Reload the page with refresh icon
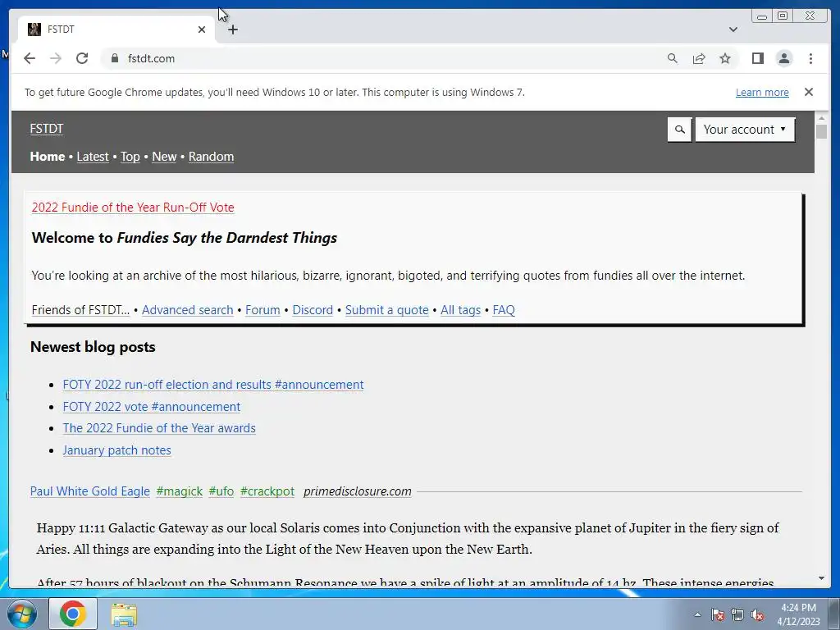Image resolution: width=840 pixels, height=630 pixels. [82, 58]
